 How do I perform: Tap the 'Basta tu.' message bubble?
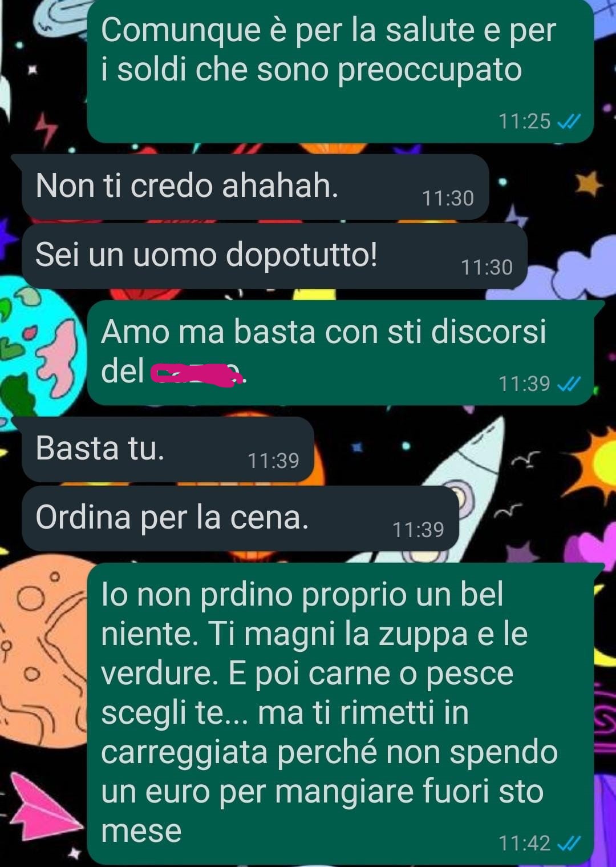tap(168, 449)
